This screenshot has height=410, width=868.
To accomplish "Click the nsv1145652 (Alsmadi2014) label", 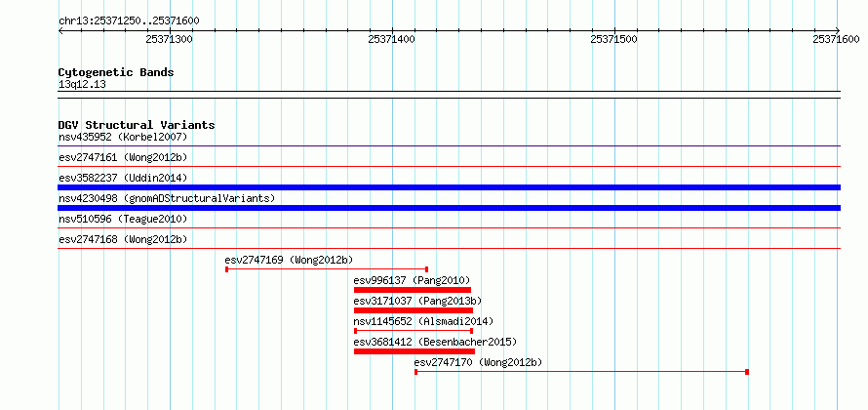I will (423, 321).
